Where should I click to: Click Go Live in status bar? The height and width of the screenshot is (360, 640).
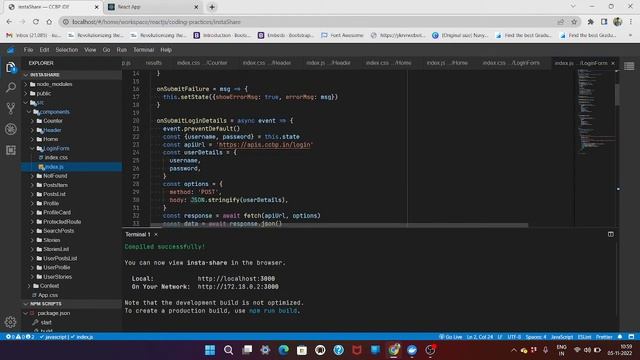[451, 337]
